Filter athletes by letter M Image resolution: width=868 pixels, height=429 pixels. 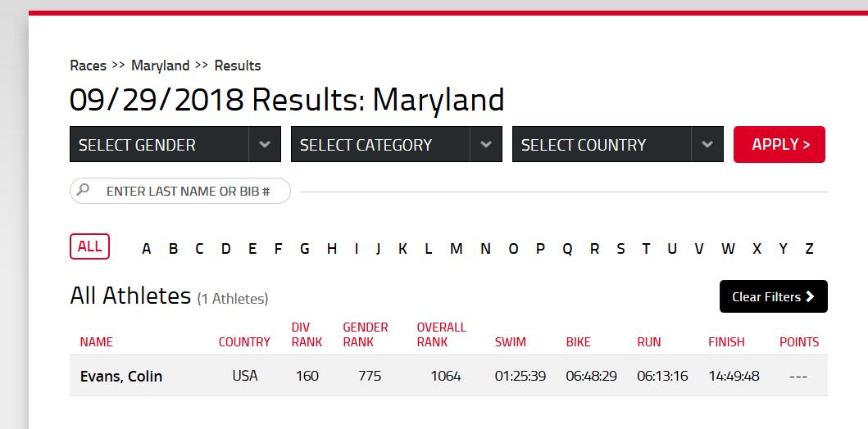[x=457, y=249]
